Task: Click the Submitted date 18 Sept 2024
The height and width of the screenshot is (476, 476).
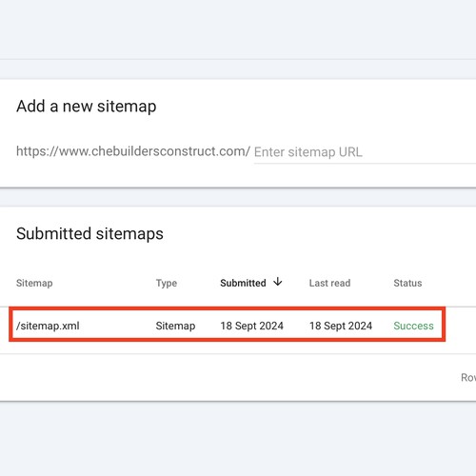Action: point(252,326)
